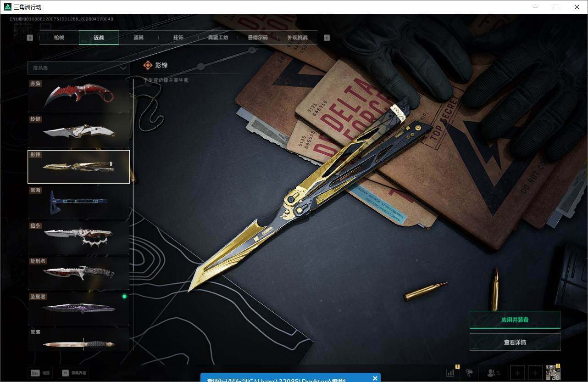The image size is (588, 382).
Task: Close the screenshot saved notification
Action: pos(375,378)
